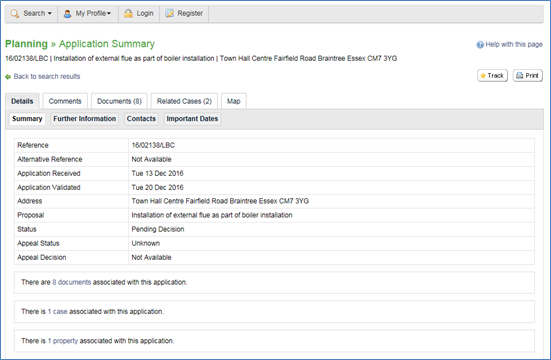Follow the 1 property link
The width and height of the screenshot is (551, 360).
click(x=63, y=341)
